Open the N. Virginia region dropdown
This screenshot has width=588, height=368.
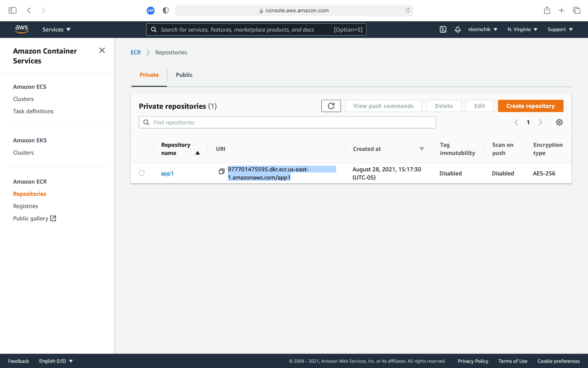522,29
